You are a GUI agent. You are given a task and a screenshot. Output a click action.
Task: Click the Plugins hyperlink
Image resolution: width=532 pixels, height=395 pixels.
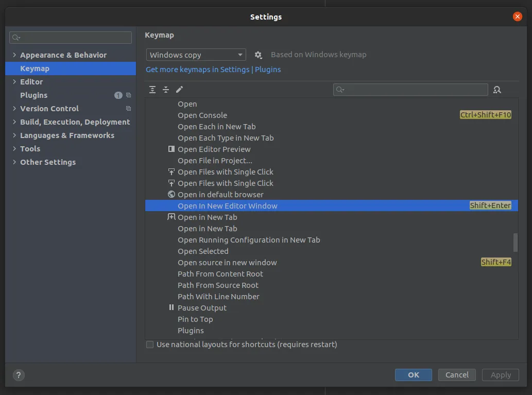tap(268, 70)
